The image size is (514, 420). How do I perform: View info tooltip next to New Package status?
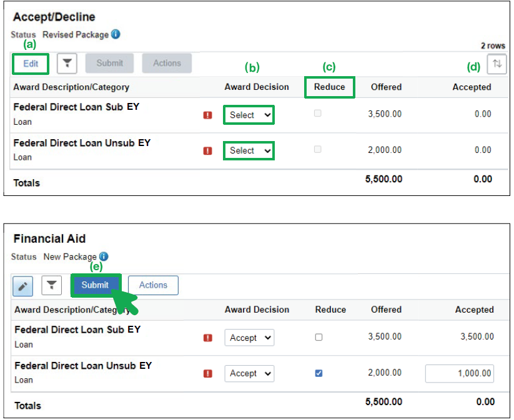point(104,256)
